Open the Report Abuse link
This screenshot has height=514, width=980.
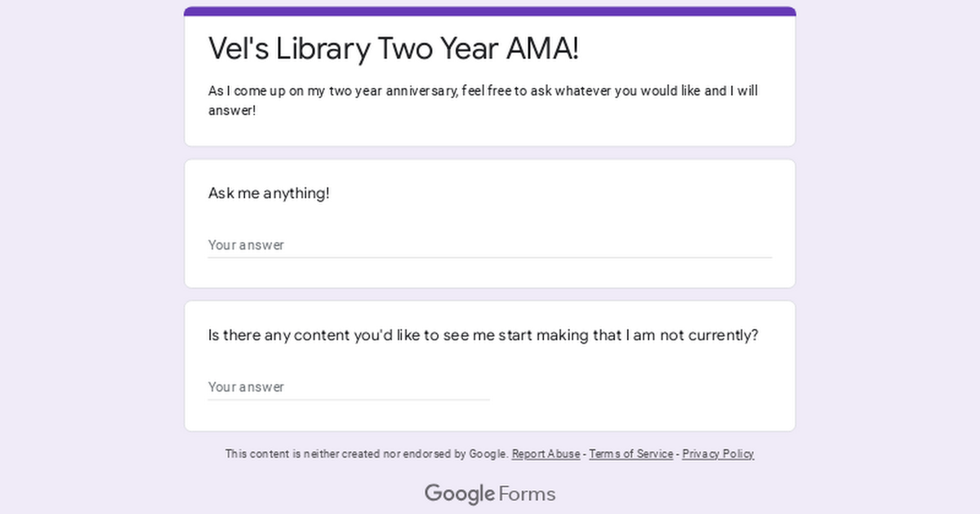546,454
